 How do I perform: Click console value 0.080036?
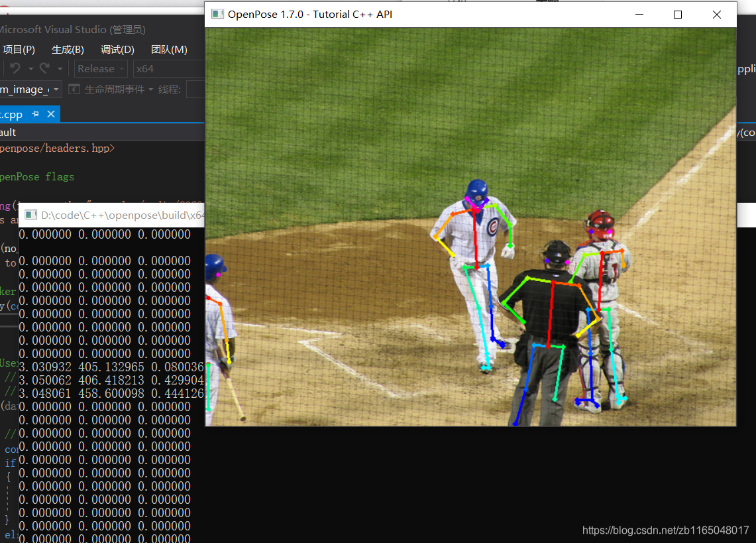pyautogui.click(x=178, y=367)
